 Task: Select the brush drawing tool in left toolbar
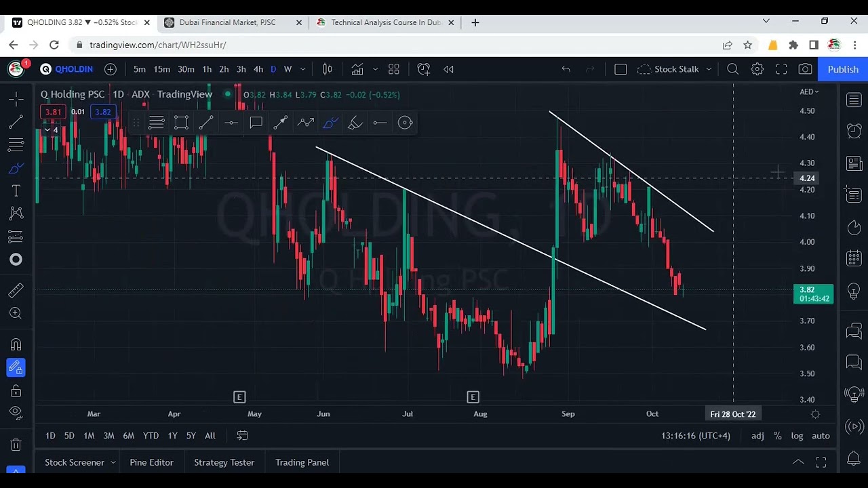point(16,168)
